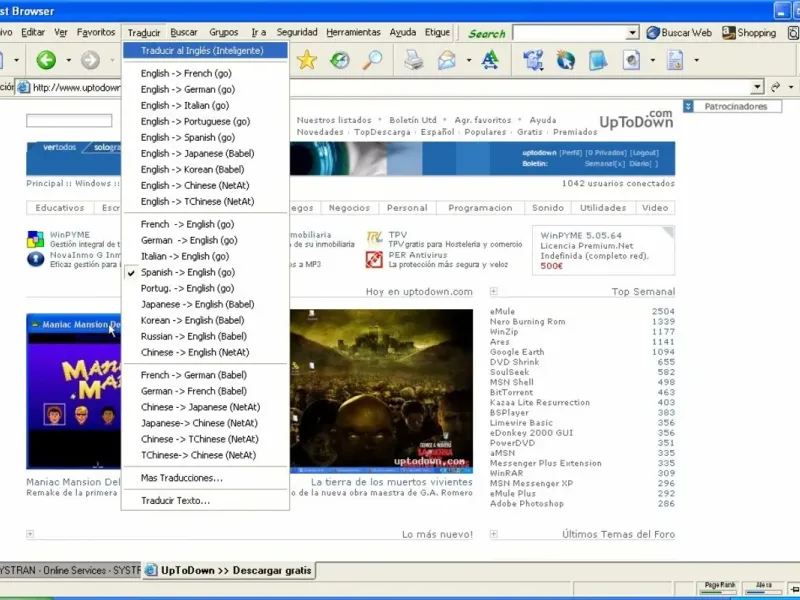
Task: Click the Google Earth link in Top Semanal
Action: (517, 352)
